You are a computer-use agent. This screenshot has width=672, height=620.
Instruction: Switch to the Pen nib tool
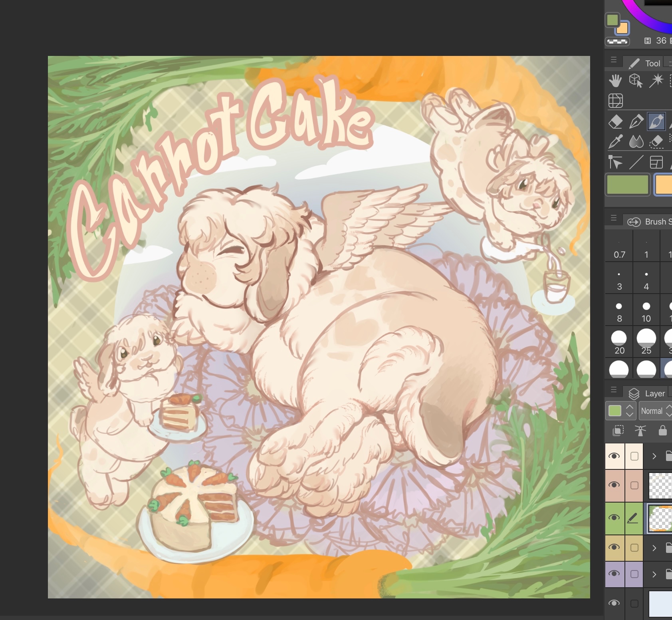point(636,121)
